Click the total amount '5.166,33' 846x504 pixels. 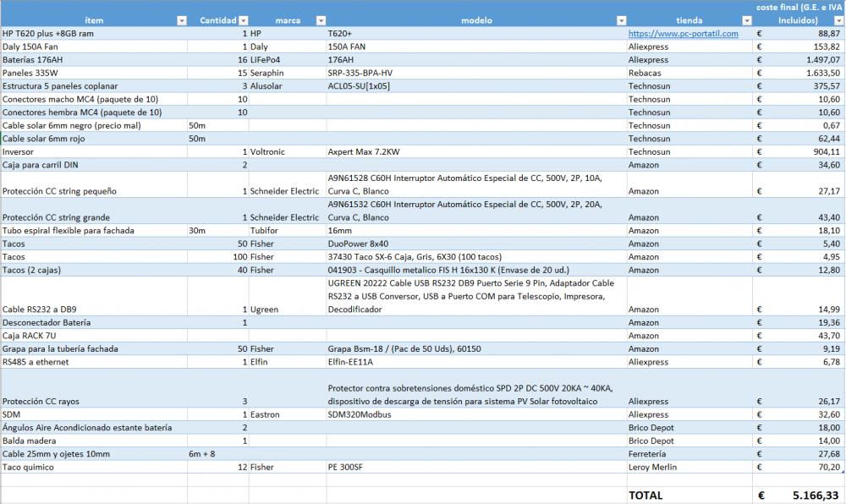[x=799, y=496]
